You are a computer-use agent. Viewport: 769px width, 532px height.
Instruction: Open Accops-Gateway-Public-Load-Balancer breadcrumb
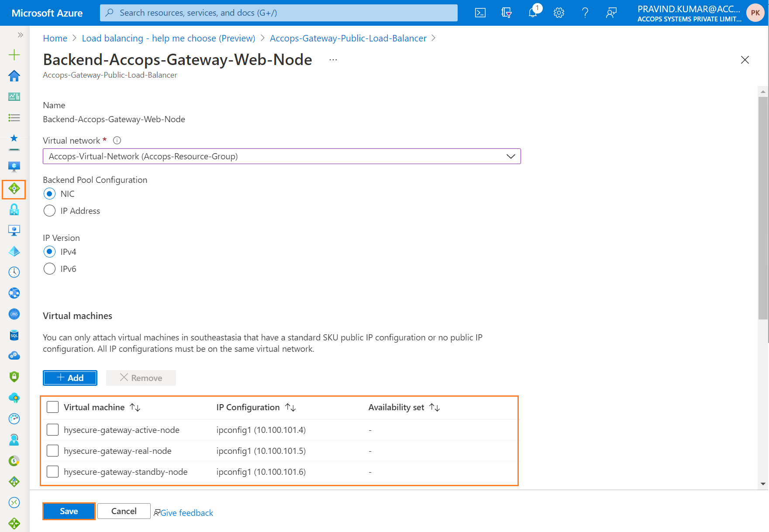coord(348,38)
